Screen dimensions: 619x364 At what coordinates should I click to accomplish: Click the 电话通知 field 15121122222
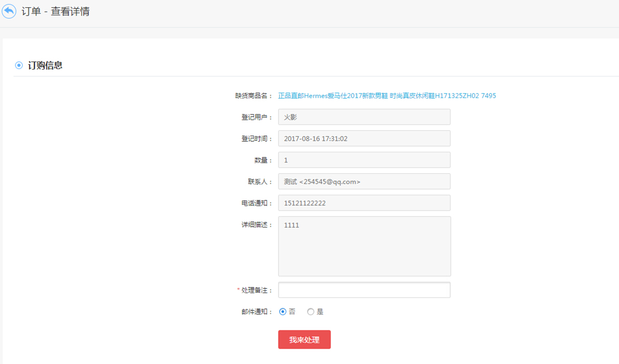click(364, 203)
